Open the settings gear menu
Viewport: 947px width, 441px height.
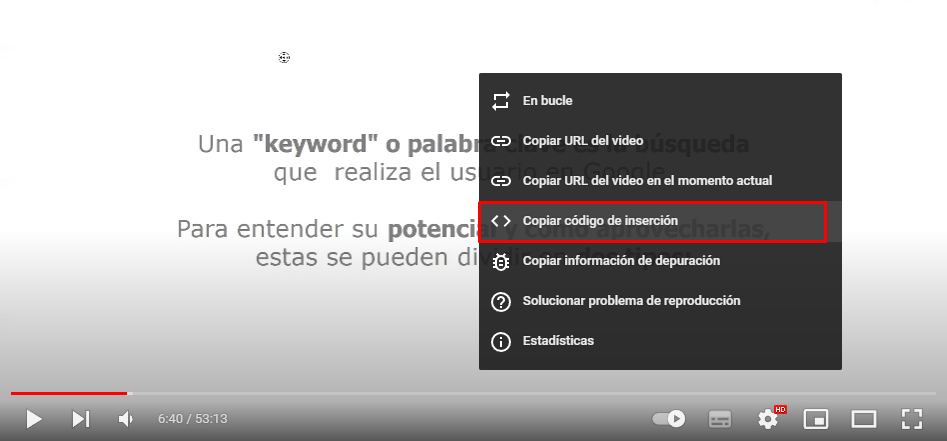pyautogui.click(x=768, y=419)
